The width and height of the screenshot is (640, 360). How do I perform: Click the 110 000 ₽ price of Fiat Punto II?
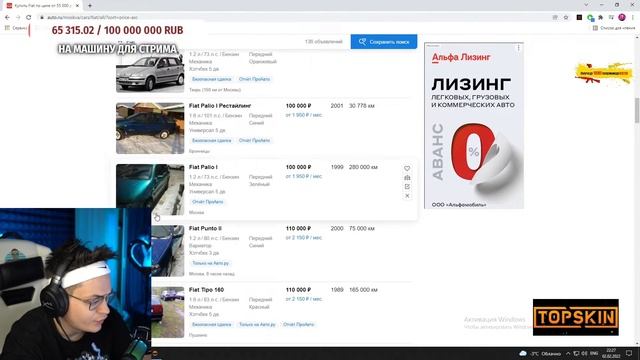point(298,228)
